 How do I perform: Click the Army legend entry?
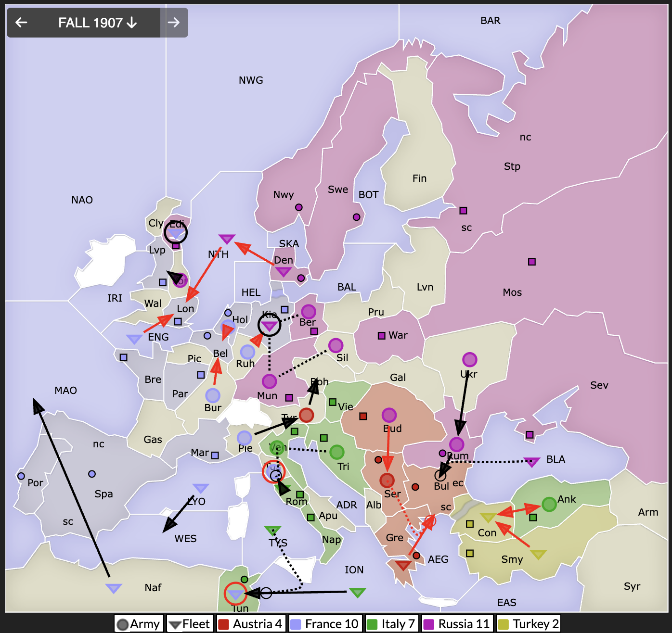tap(139, 624)
